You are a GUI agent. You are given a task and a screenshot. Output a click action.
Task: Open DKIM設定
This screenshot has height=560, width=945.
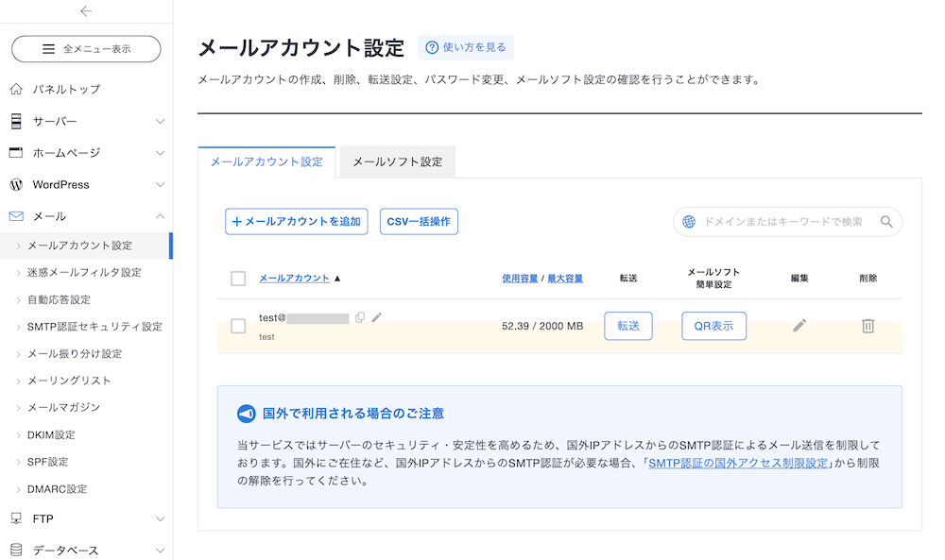point(51,434)
